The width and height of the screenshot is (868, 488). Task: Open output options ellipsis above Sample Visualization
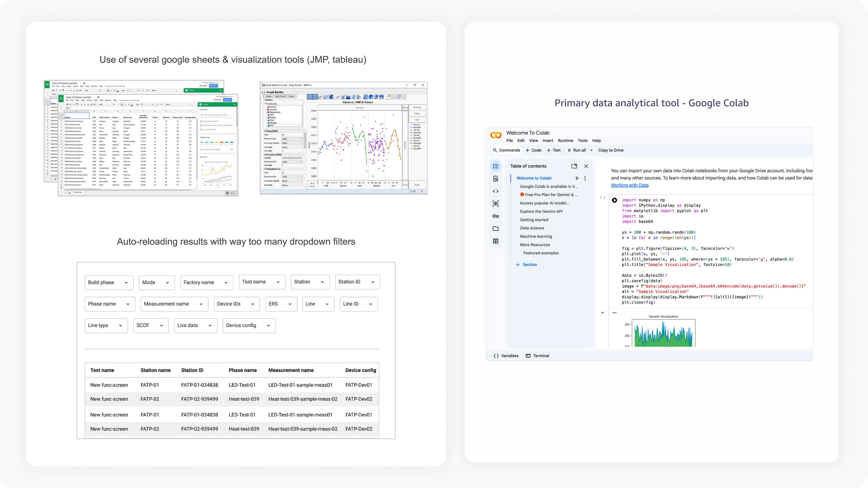coord(615,313)
